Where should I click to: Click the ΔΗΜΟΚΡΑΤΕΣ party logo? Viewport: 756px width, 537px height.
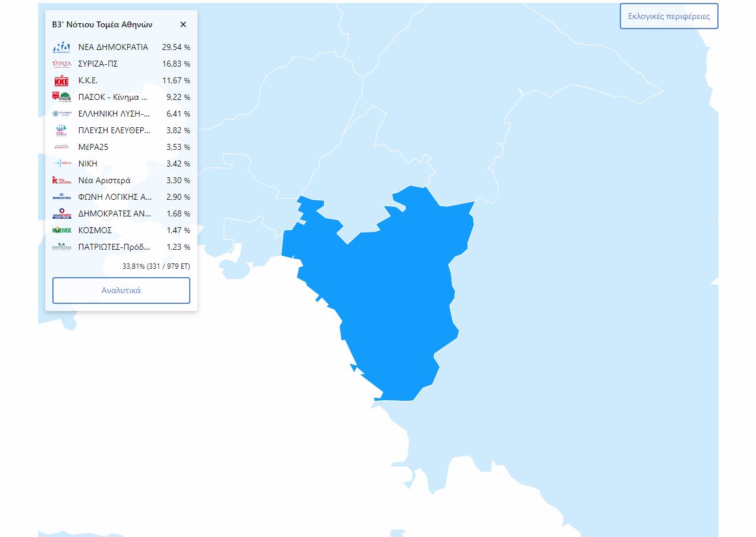pyautogui.click(x=62, y=213)
